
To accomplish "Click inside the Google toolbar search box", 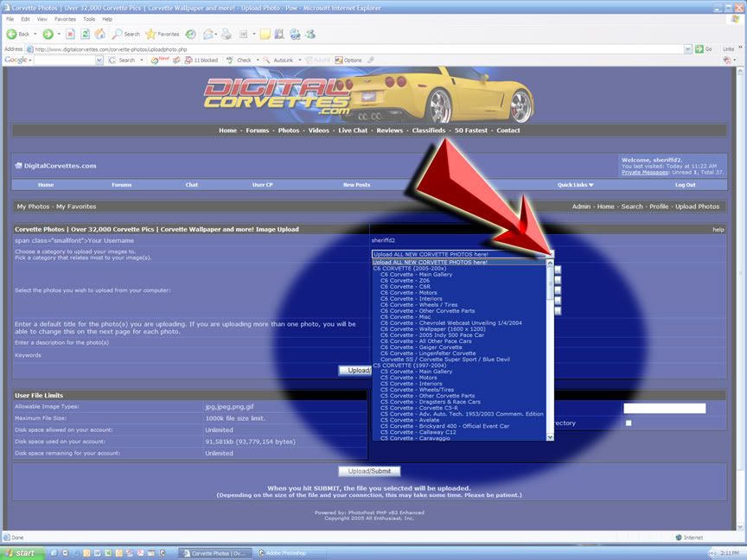I will pyautogui.click(x=65, y=60).
